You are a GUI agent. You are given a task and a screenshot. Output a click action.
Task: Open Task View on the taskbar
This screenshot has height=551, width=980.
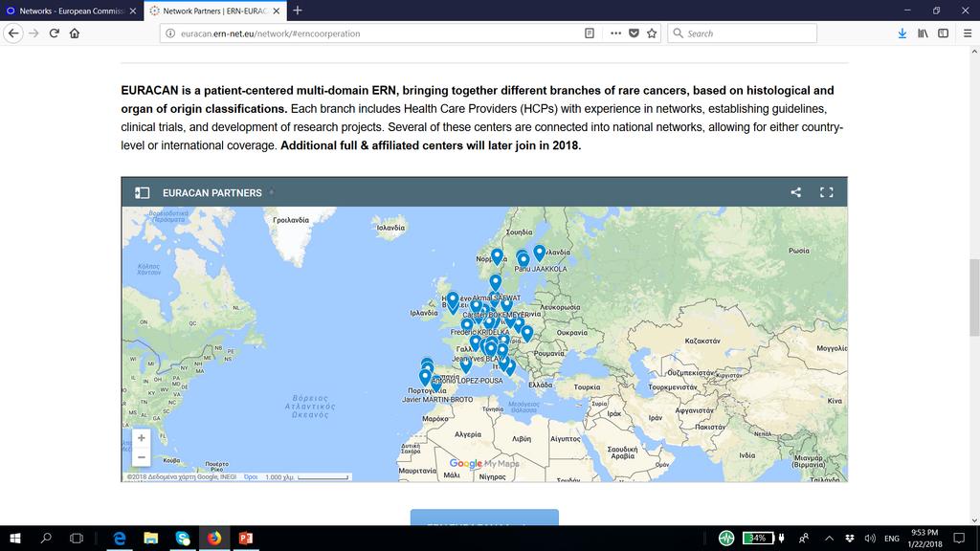click(77, 538)
